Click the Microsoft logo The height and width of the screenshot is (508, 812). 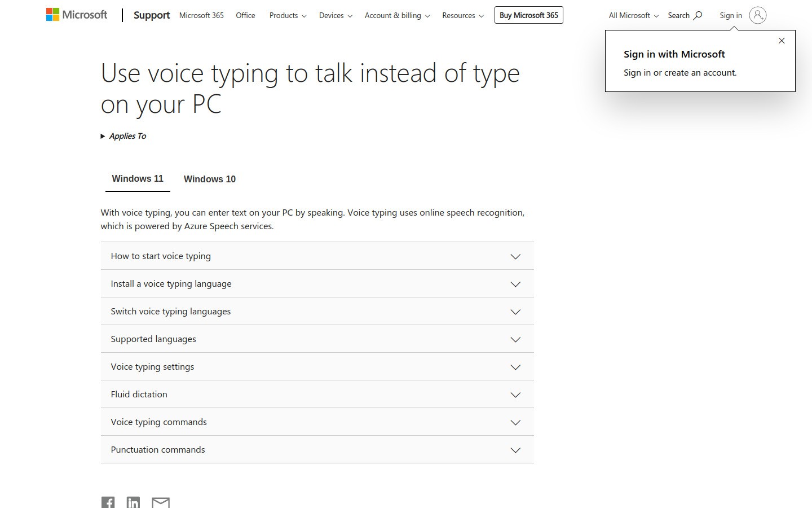(x=76, y=15)
